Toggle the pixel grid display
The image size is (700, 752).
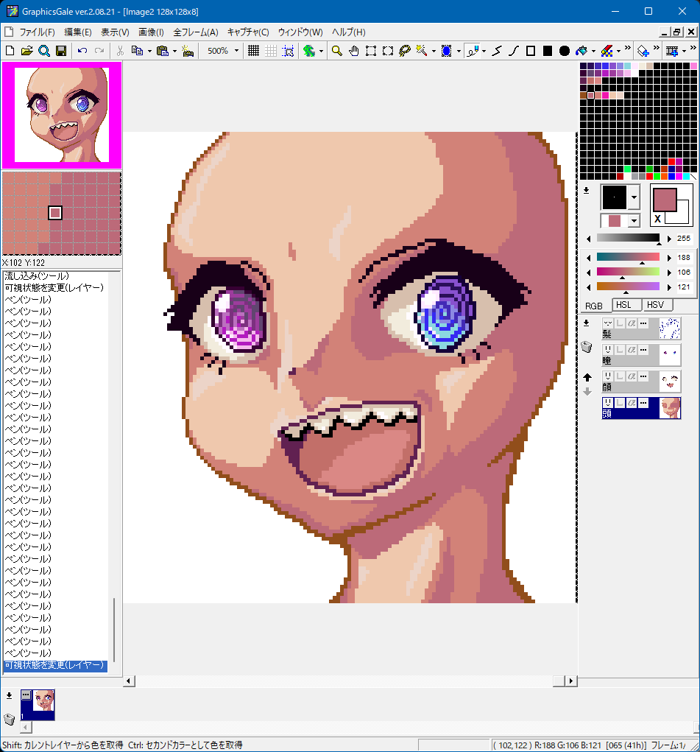click(253, 51)
